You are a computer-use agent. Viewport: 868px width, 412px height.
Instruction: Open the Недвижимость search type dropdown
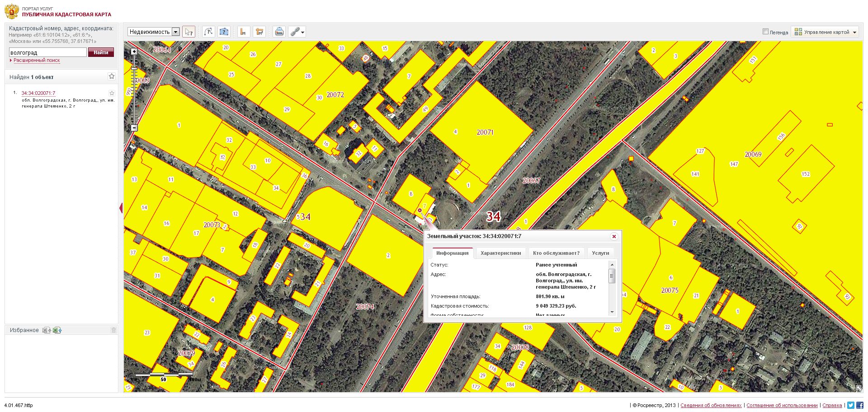click(x=176, y=32)
